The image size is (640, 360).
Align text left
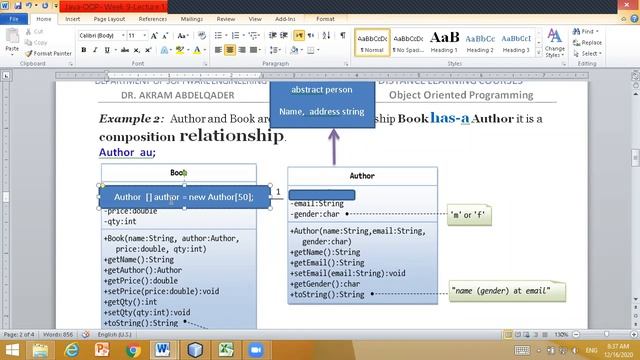coord(218,50)
